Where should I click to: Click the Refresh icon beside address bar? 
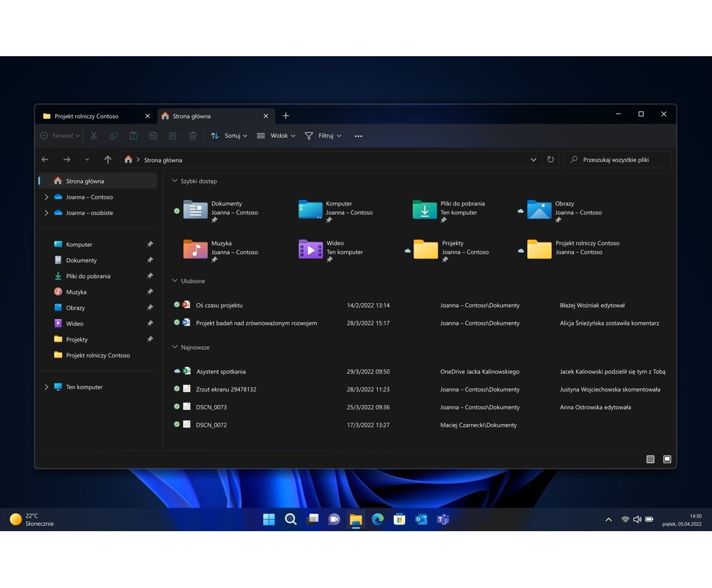(551, 159)
